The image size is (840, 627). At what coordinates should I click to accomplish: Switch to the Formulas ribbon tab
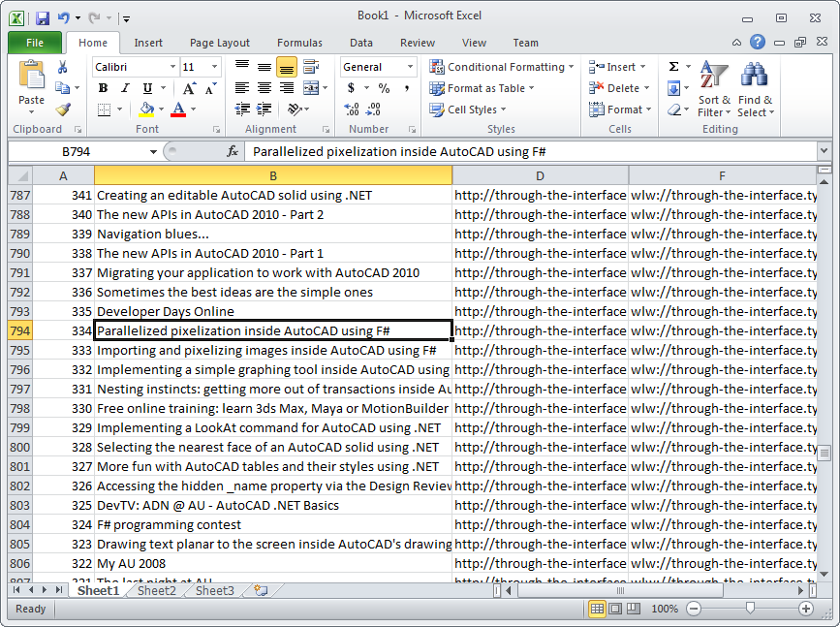click(299, 43)
